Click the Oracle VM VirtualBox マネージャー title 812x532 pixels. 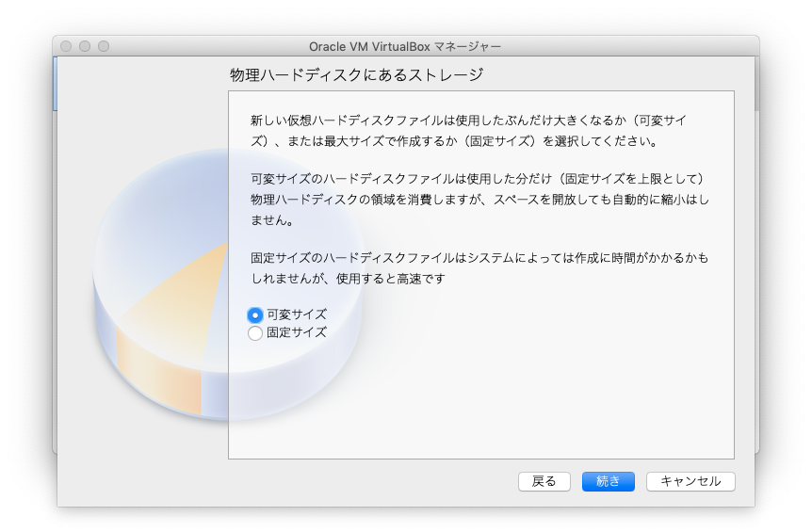405,46
